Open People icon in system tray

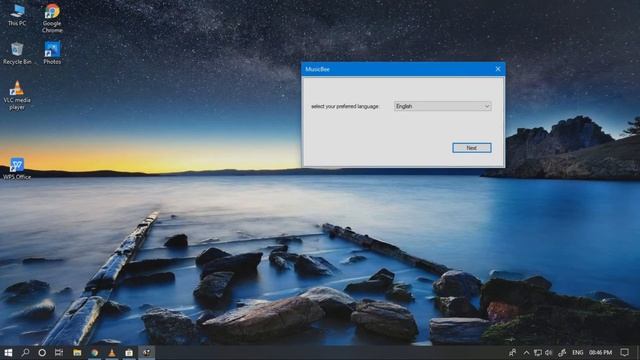(513, 352)
